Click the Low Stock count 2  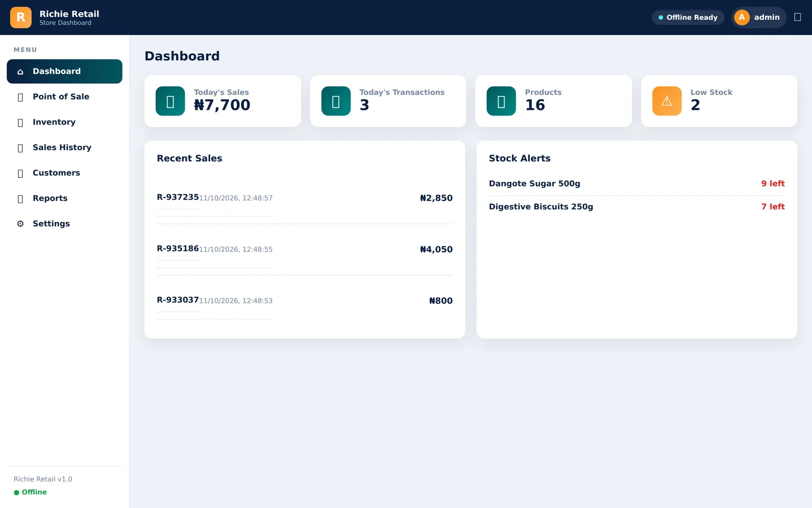695,105
